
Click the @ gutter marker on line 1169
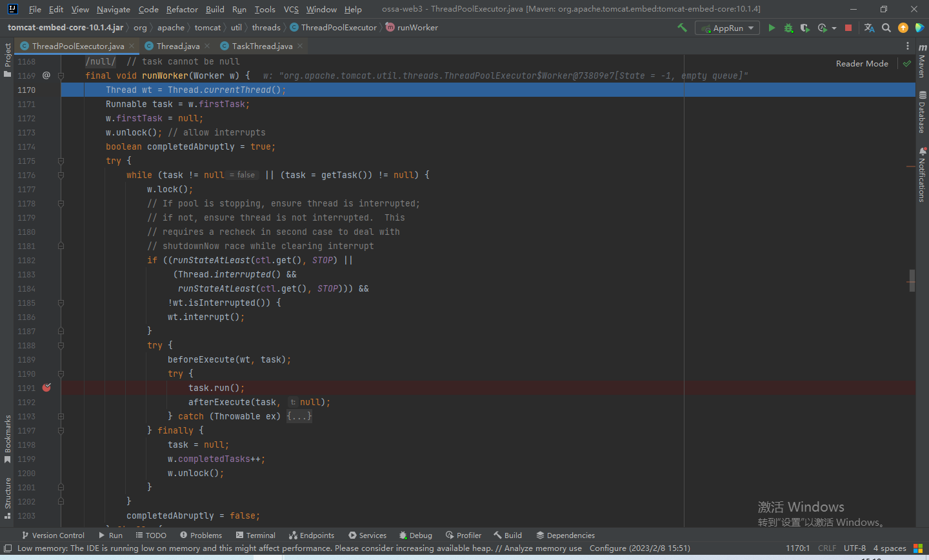(46, 75)
